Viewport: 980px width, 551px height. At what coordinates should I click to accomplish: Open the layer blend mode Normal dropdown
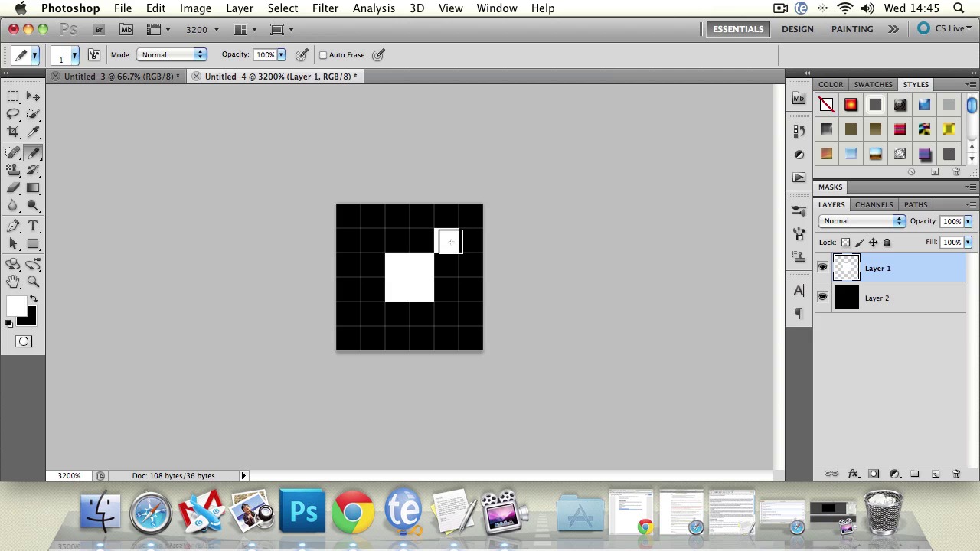click(x=861, y=221)
